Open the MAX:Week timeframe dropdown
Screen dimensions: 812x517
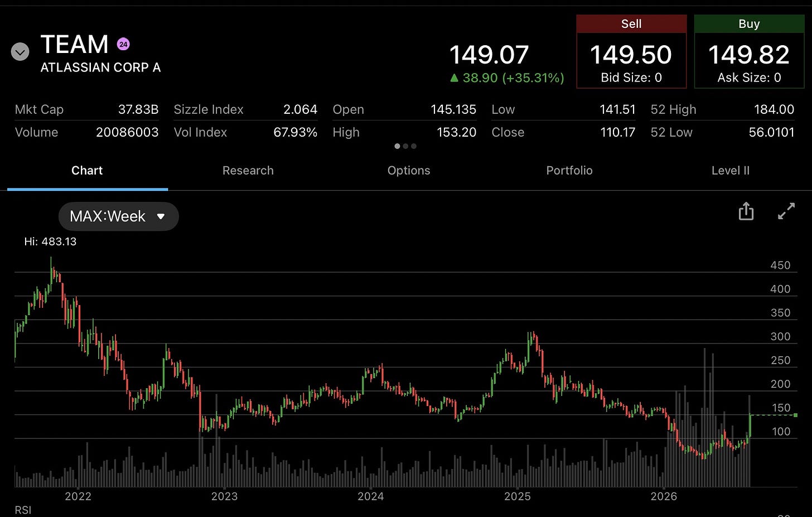(119, 216)
